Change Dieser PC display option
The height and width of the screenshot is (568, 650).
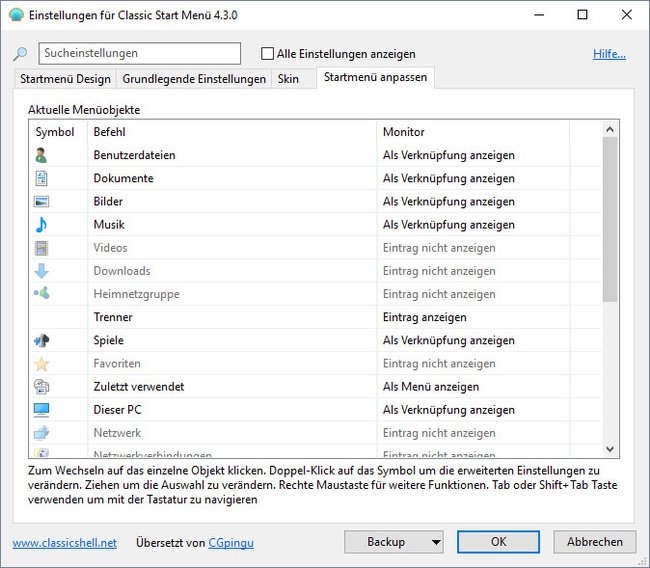point(449,410)
